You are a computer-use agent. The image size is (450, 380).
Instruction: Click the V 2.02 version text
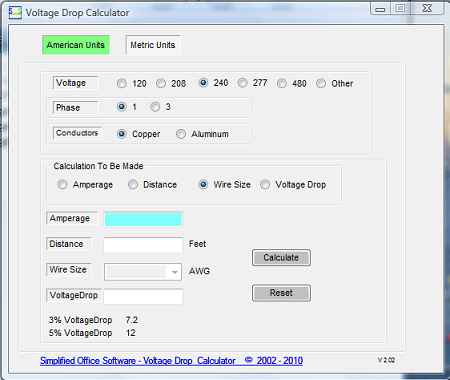pos(386,360)
